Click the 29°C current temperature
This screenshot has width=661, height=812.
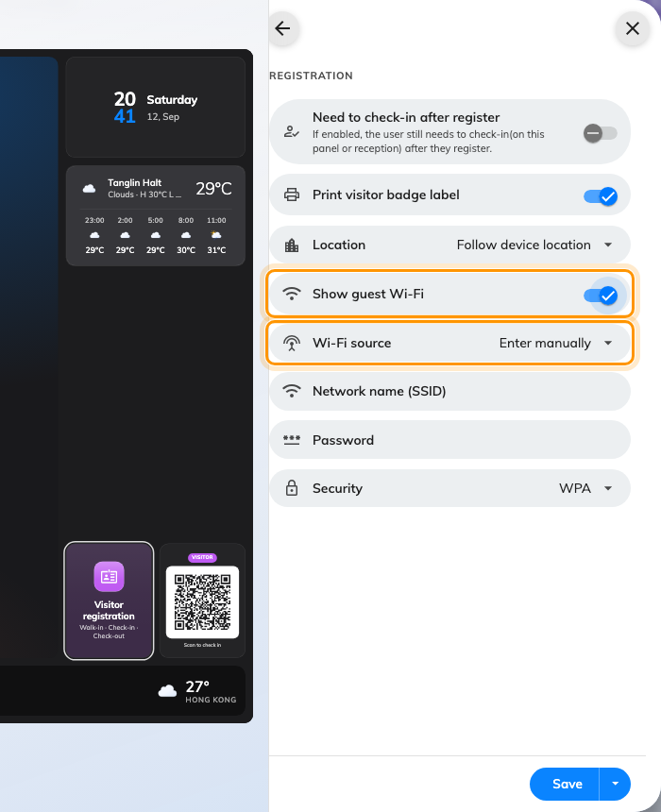(213, 189)
